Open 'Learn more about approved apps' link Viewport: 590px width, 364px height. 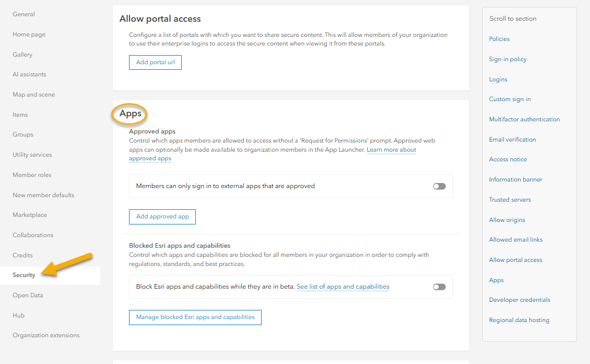click(x=391, y=150)
